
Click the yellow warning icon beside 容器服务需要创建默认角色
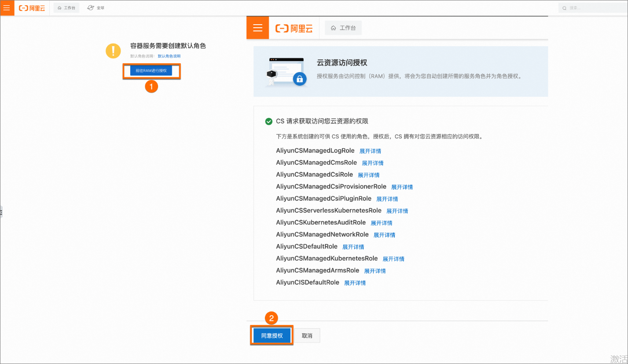(x=113, y=51)
